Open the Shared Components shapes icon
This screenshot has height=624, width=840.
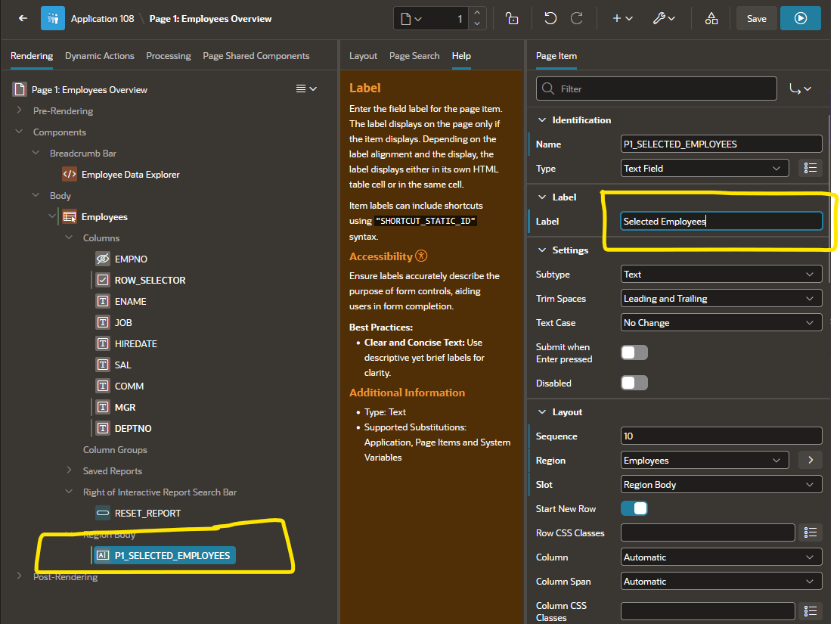711,18
